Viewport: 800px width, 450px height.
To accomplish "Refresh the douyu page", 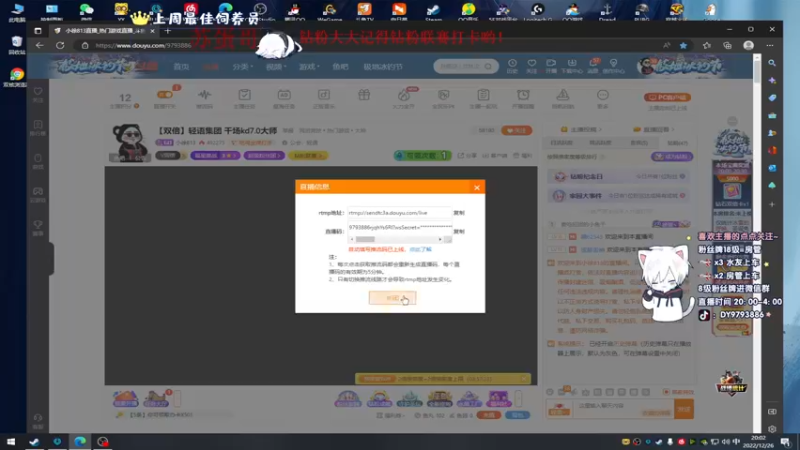I will tap(60, 45).
